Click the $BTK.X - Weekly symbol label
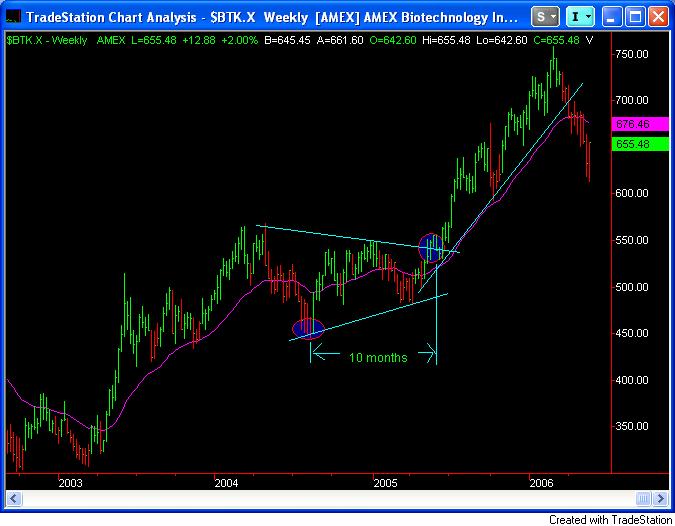The height and width of the screenshot is (526, 675). point(46,40)
